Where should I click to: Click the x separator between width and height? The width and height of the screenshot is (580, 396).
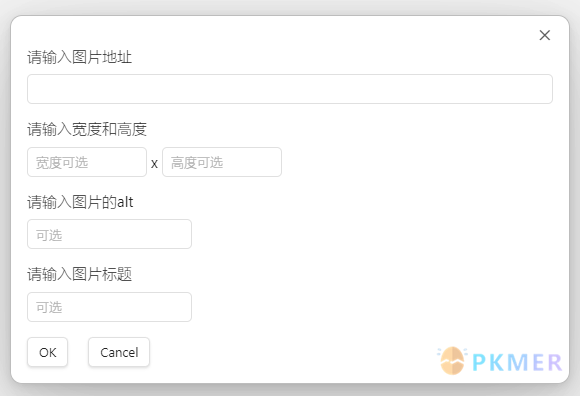click(x=154, y=163)
